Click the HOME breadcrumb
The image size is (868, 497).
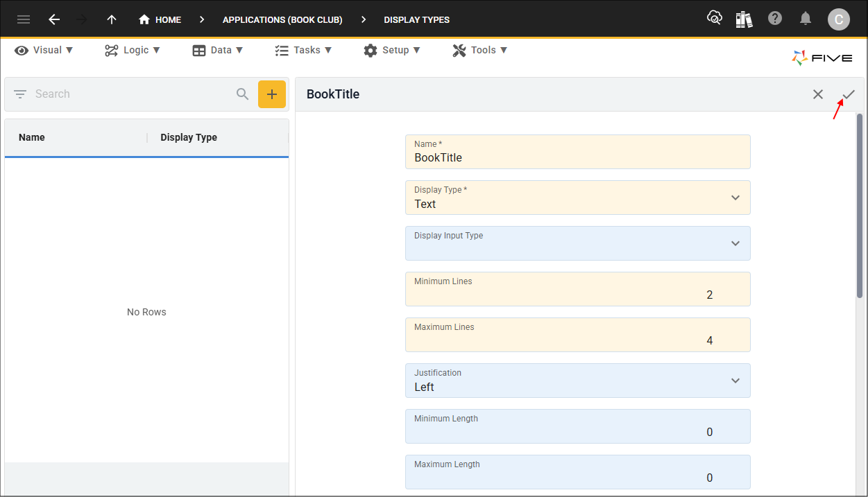160,19
